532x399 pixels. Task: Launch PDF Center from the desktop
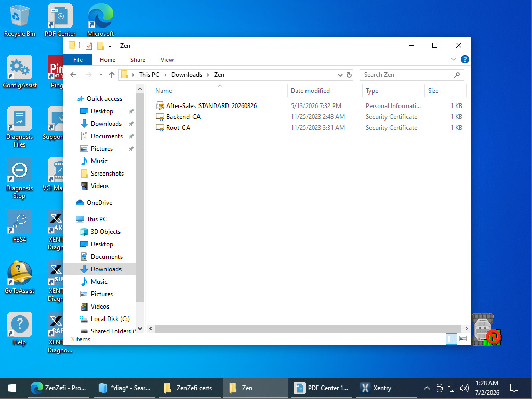(60, 20)
